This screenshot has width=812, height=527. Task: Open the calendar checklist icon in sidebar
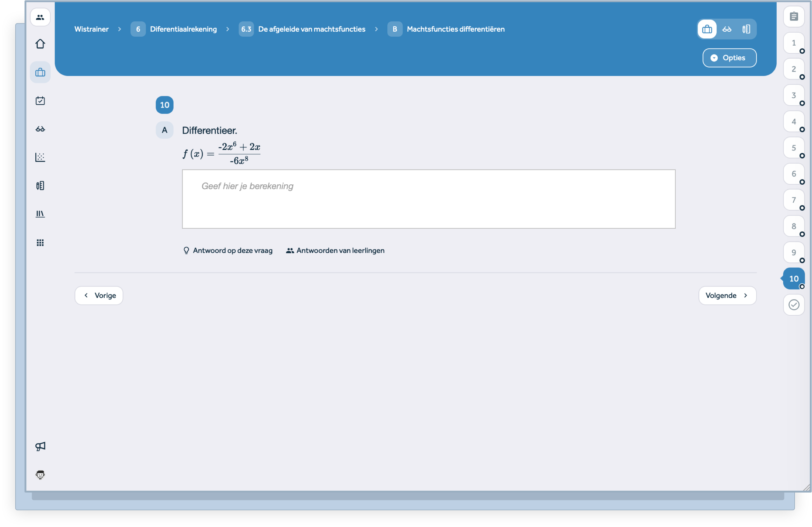40,101
